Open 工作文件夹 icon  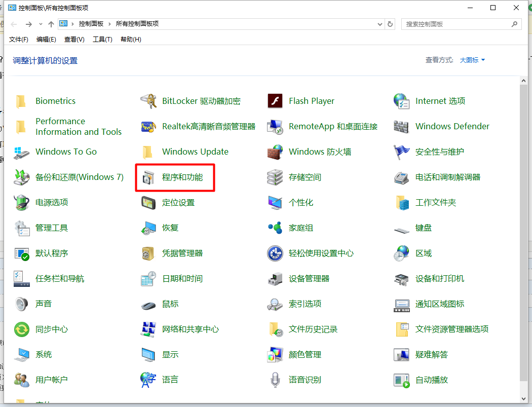pos(402,203)
